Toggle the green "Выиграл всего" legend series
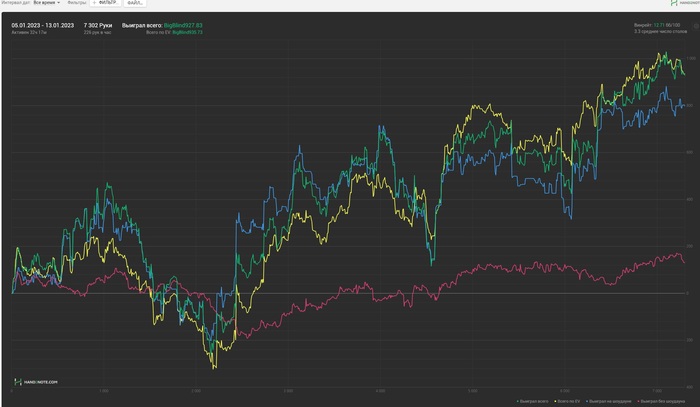 click(533, 402)
